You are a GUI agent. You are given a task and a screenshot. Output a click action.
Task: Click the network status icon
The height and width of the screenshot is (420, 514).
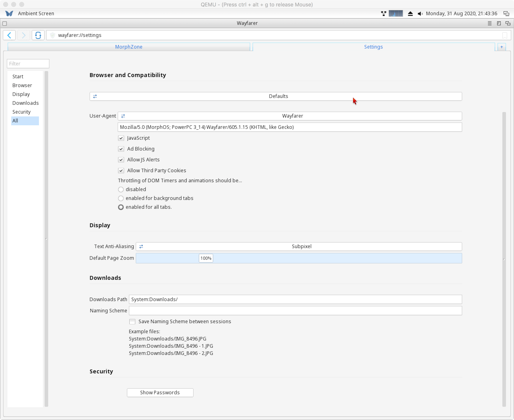pyautogui.click(x=383, y=14)
